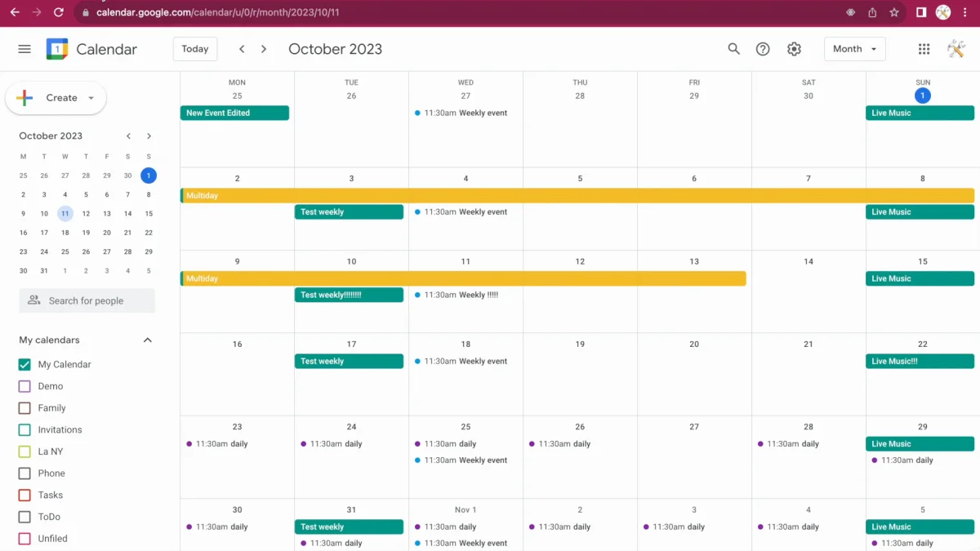Open the Google apps grid
Viewport: 980px width, 551px height.
(x=924, y=49)
